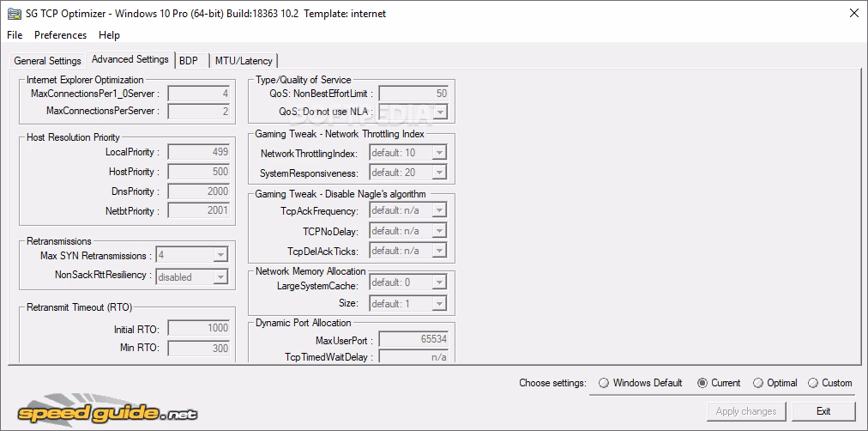Click the MaxUserPort input field
The height and width of the screenshot is (431, 868).
413,339
